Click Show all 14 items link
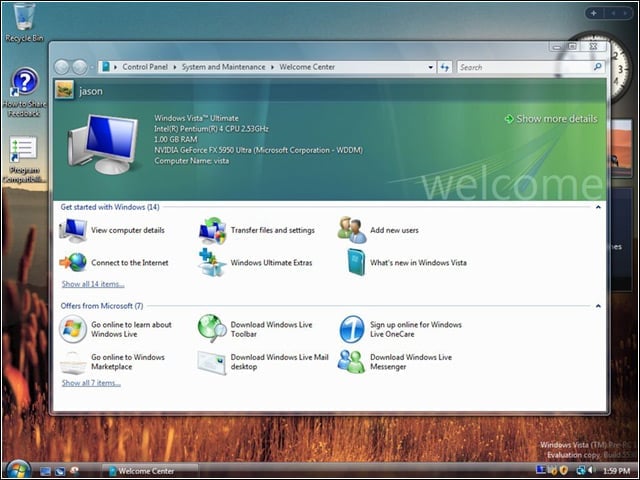Screen dimensions: 640x480 93,284
